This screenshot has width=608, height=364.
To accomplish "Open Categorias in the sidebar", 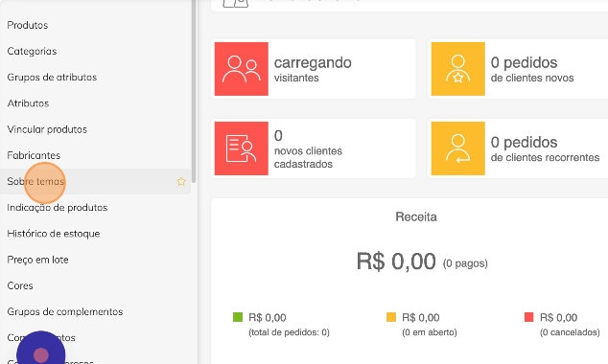I will (32, 51).
